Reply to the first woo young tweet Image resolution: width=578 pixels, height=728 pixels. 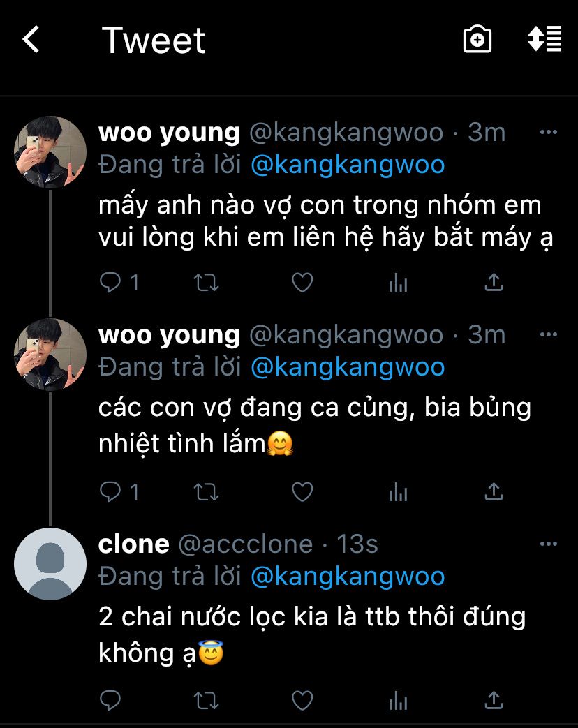coord(111,283)
